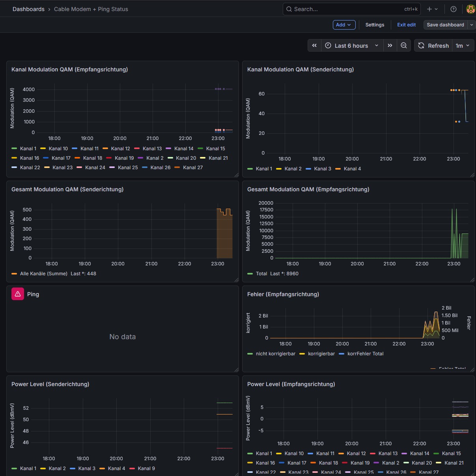This screenshot has width=476, height=476.
Task: Click the Save dashboard button
Action: tap(445, 24)
